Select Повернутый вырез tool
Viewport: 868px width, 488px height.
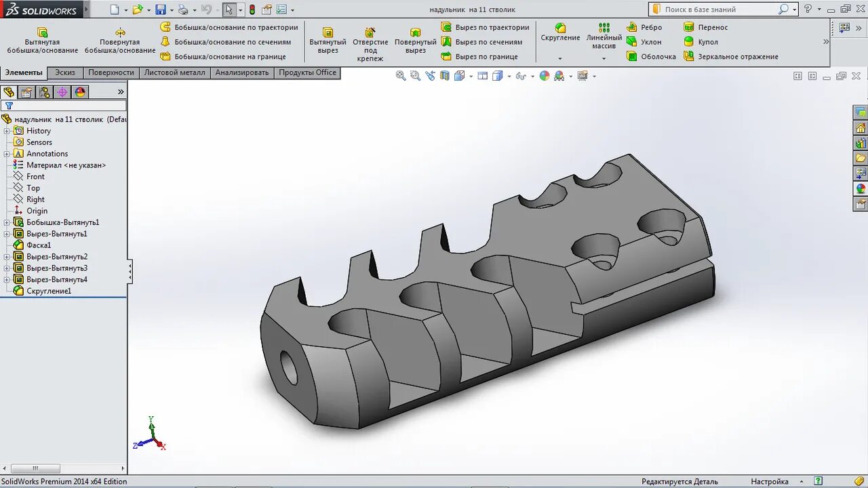coord(416,41)
